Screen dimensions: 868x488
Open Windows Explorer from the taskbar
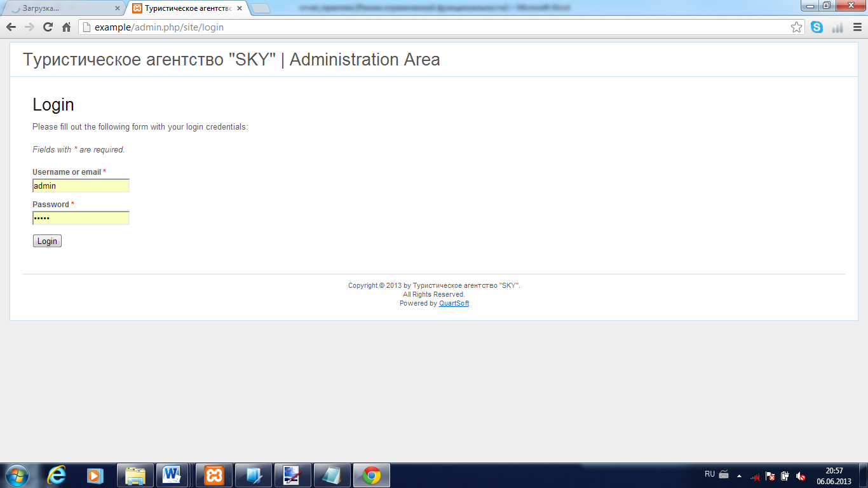pyautogui.click(x=135, y=475)
